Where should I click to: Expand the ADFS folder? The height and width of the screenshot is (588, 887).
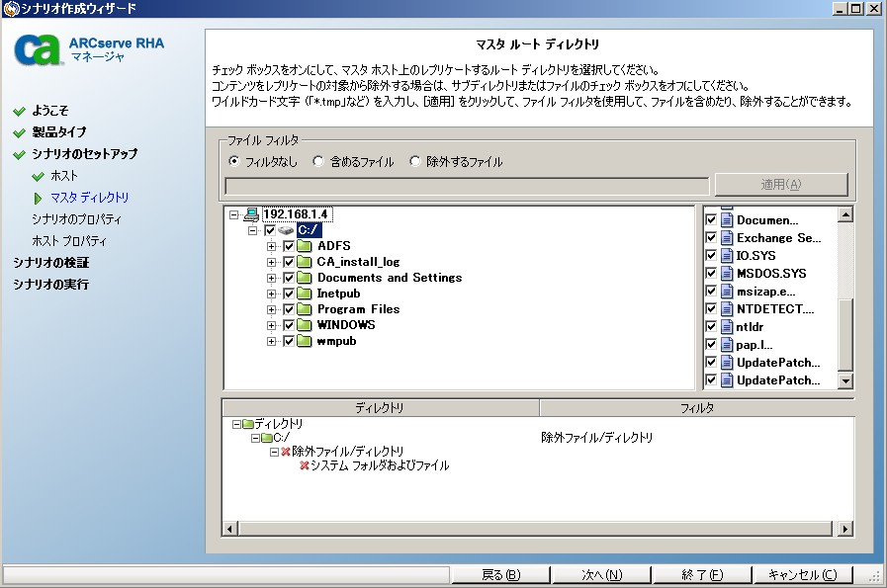(x=272, y=246)
